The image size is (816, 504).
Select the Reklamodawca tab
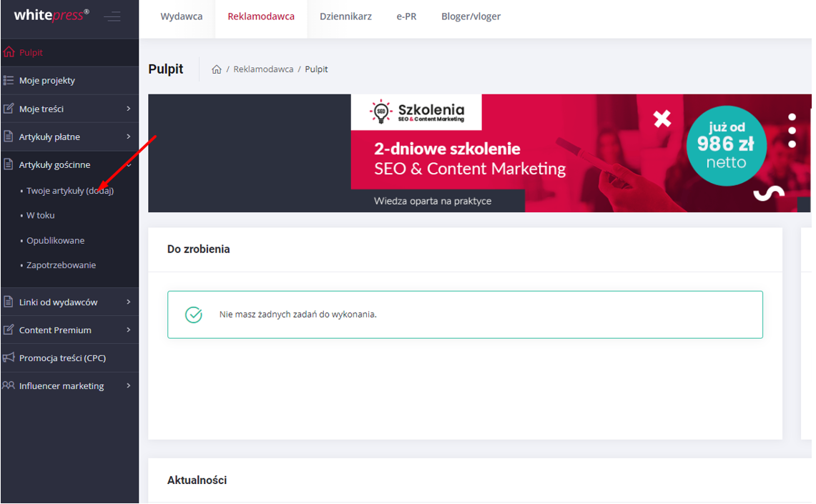[261, 16]
